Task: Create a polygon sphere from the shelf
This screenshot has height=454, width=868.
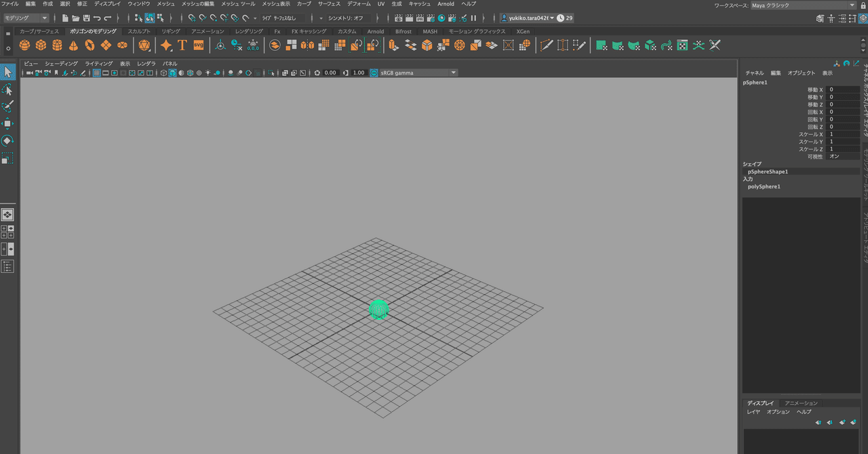Action: coord(24,45)
